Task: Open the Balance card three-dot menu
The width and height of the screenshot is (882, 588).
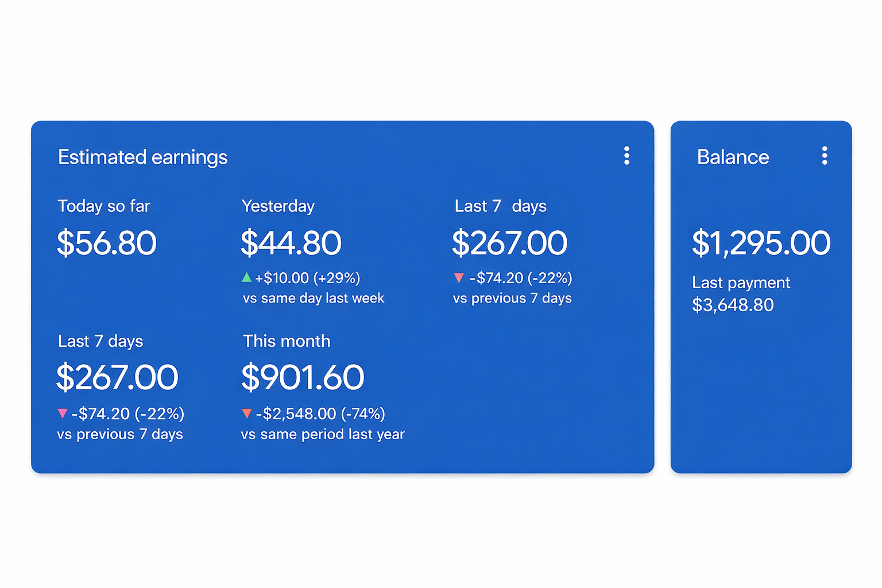Action: click(825, 156)
